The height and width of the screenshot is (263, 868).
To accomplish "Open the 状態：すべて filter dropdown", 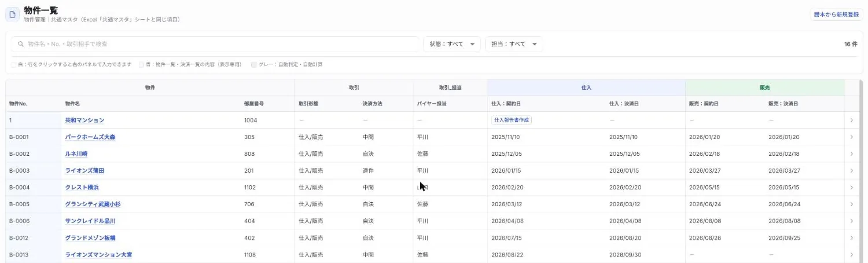I will point(452,44).
